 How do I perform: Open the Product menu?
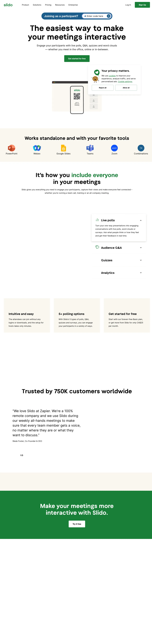pos(25,5)
